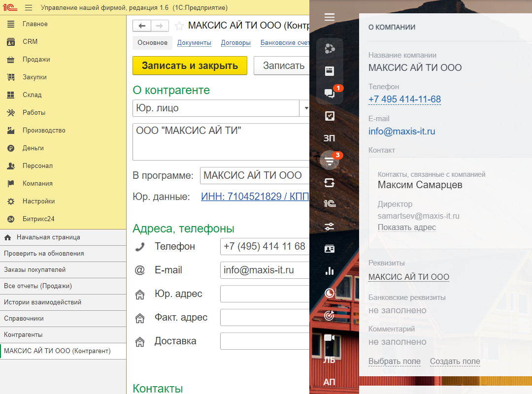Viewport: 532px width, 394px height.
Task: Click the Bitrix24 contact card icon
Action: click(330, 249)
